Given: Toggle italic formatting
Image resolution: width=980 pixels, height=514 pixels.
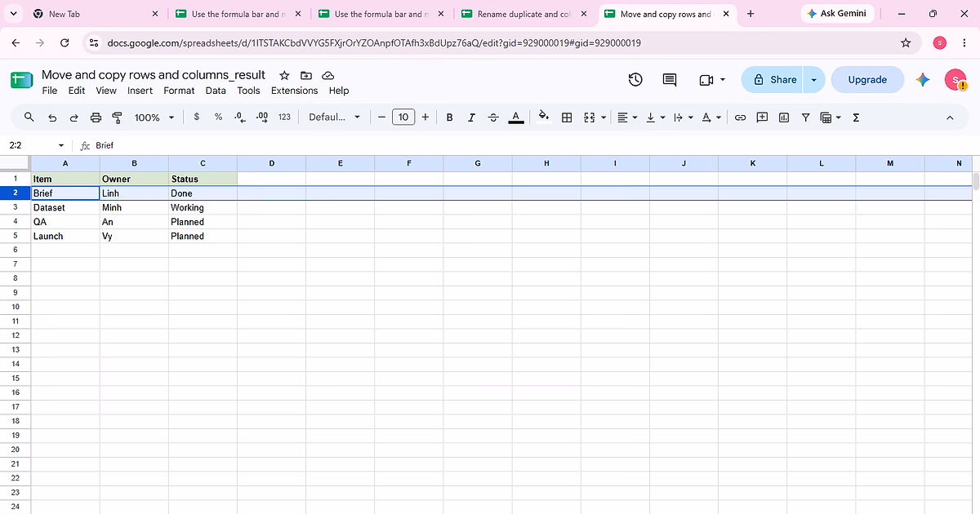Looking at the screenshot, I should 471,117.
